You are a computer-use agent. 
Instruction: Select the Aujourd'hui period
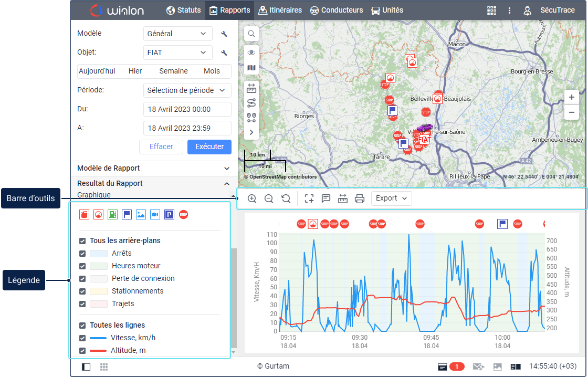(97, 71)
